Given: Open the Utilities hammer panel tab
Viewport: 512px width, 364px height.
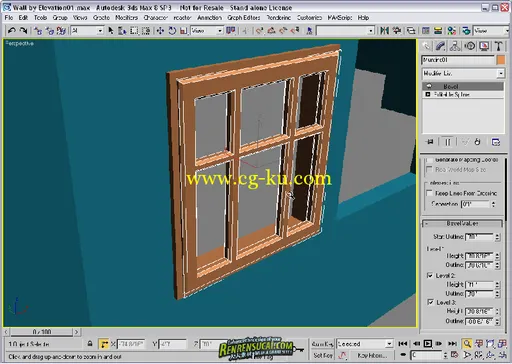Looking at the screenshot, I should pyautogui.click(x=498, y=46).
